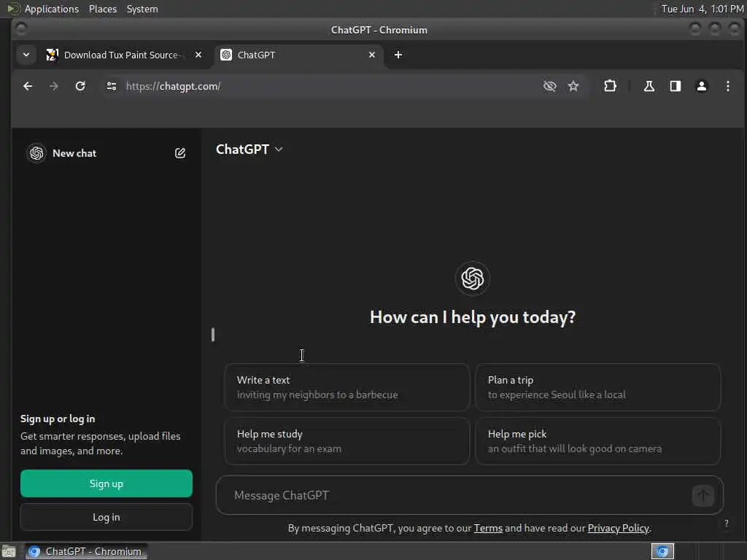This screenshot has height=560, width=747.
Task: Open the Applications menu
Action: 52,9
